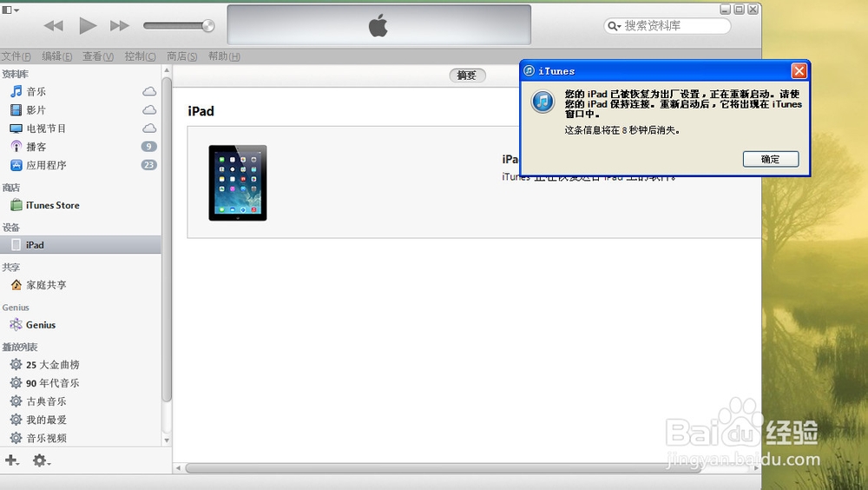Select the 影片 film icon

tap(16, 109)
